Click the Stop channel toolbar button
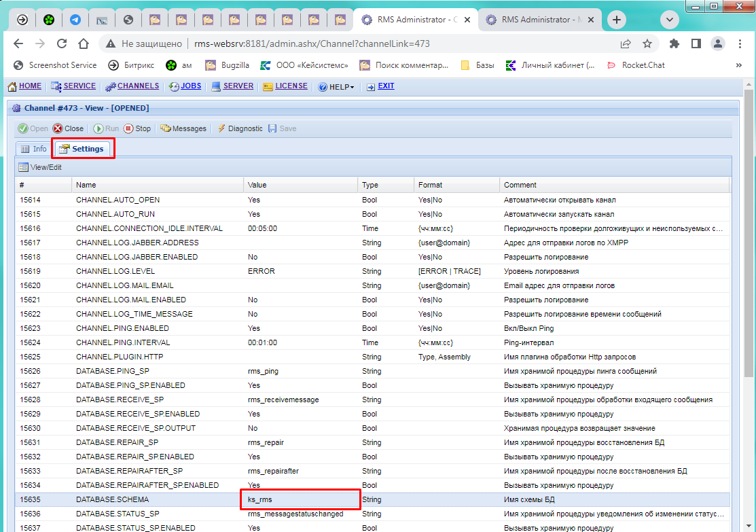The width and height of the screenshot is (756, 532). 137,128
